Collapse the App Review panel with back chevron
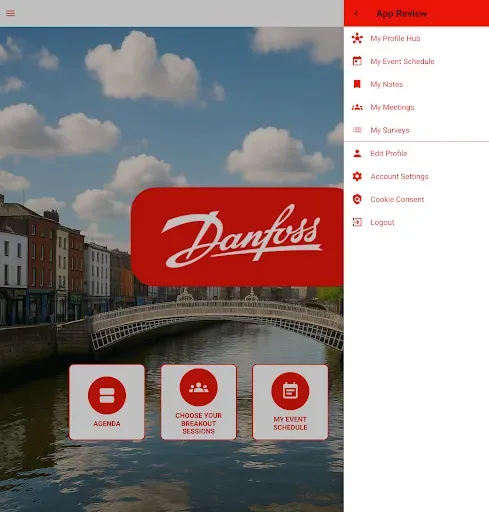 tap(356, 13)
